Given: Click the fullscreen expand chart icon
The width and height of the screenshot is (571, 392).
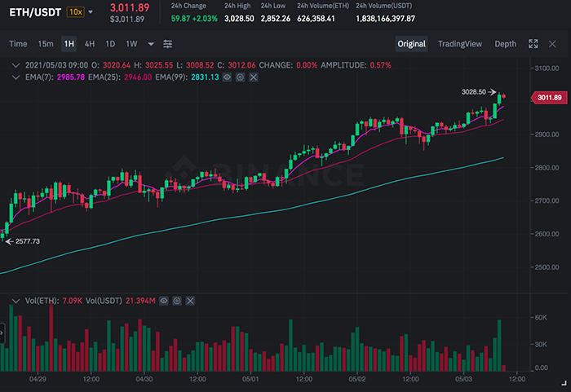Looking at the screenshot, I should point(533,44).
